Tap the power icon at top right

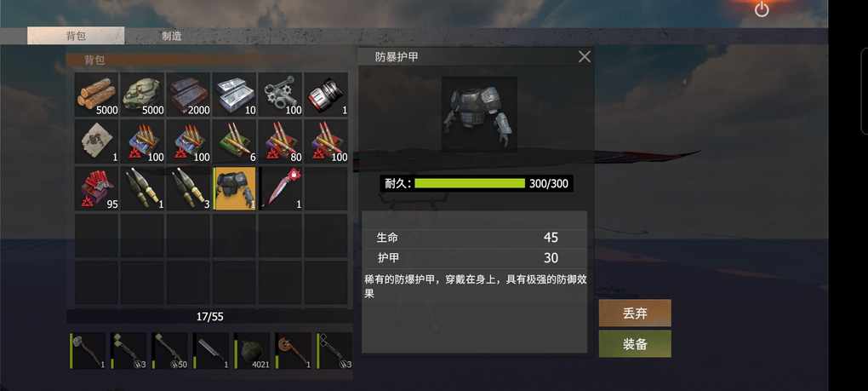click(x=762, y=9)
